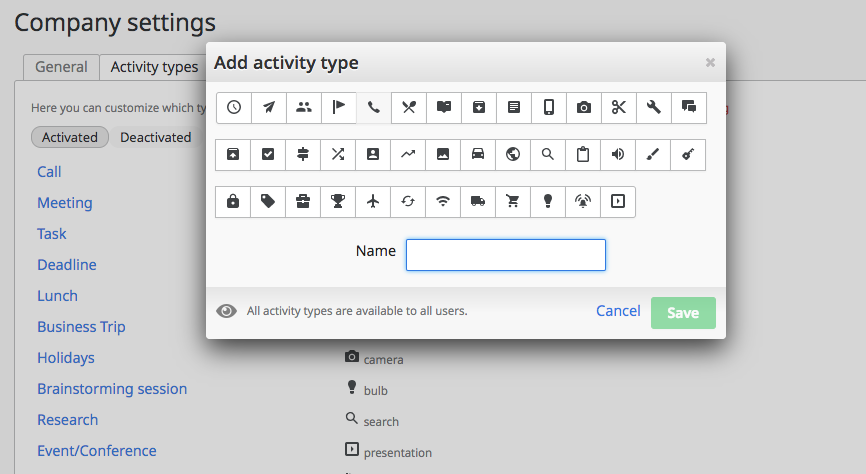Switch to the General tab
The image size is (866, 474).
tap(61, 67)
